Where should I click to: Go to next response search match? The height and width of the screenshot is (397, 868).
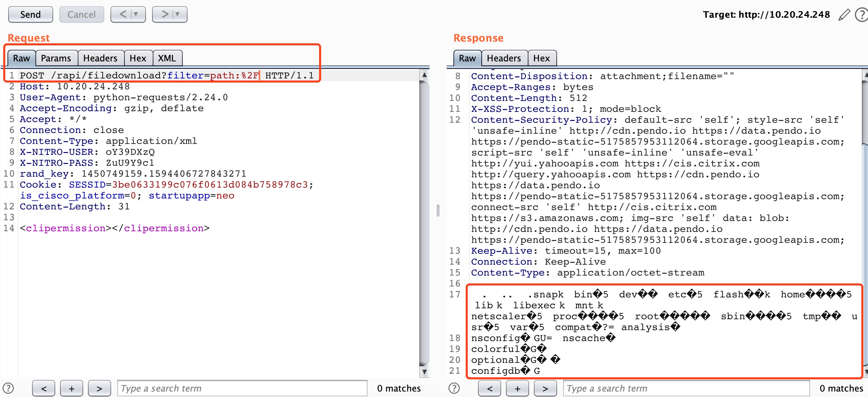[x=545, y=388]
